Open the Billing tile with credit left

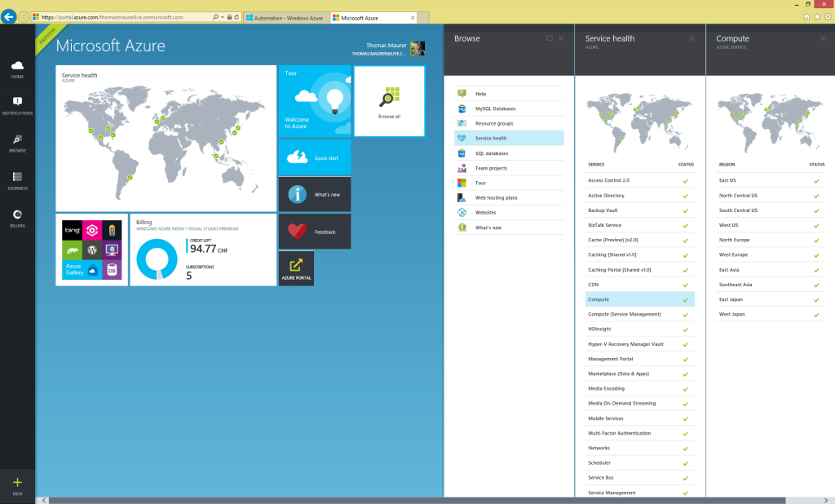(203, 250)
